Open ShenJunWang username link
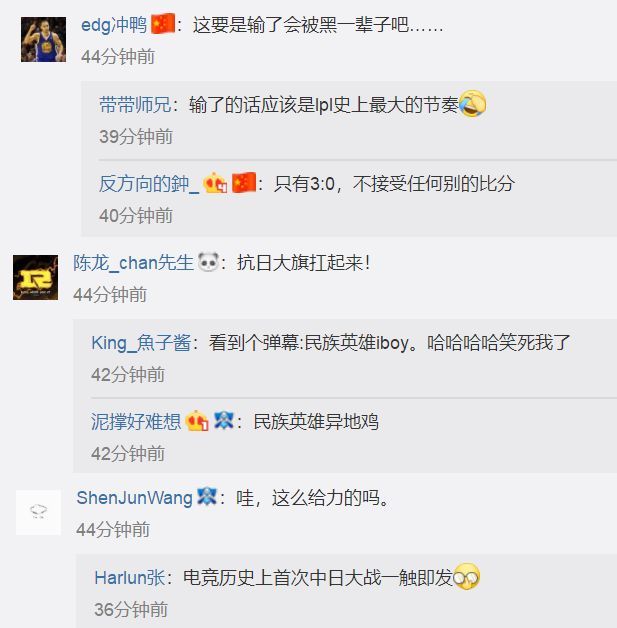This screenshot has height=628, width=617. [x=135, y=498]
